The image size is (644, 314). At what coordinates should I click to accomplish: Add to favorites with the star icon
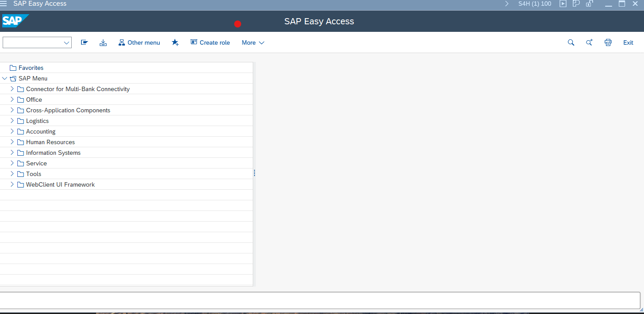(x=175, y=42)
